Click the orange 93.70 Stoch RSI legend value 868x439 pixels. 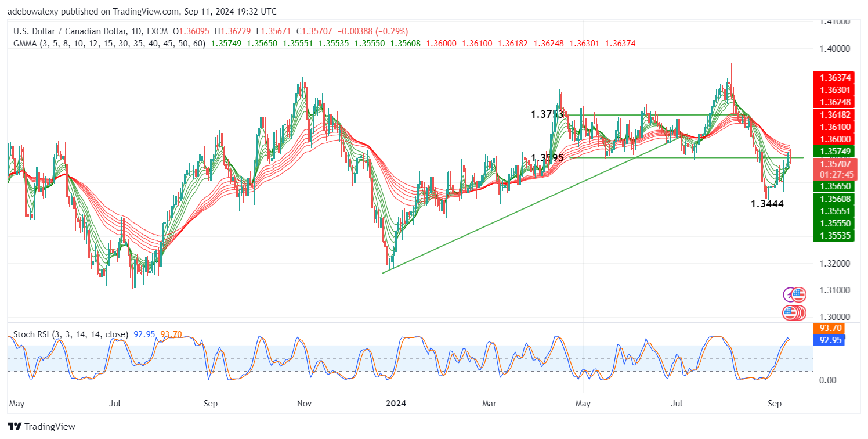tap(171, 334)
